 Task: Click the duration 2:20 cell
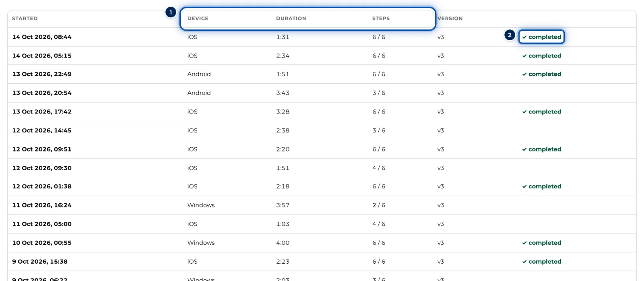[x=283, y=149]
